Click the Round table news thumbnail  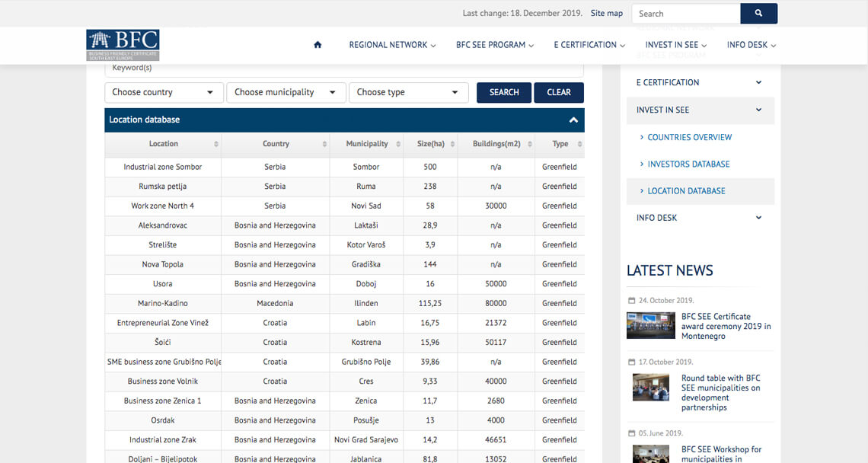(x=650, y=387)
